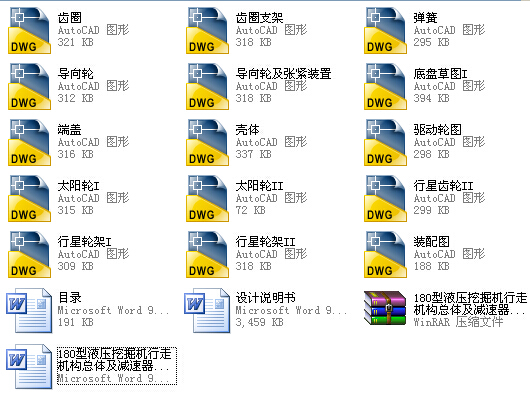
Task: Click the file name 驱动轮图
Action: pos(437,130)
